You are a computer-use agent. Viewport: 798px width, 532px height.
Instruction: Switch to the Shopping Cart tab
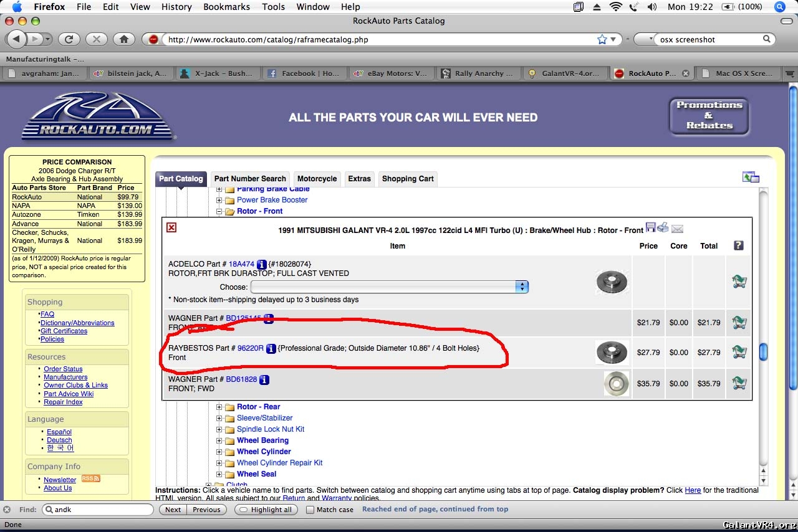[x=408, y=179]
